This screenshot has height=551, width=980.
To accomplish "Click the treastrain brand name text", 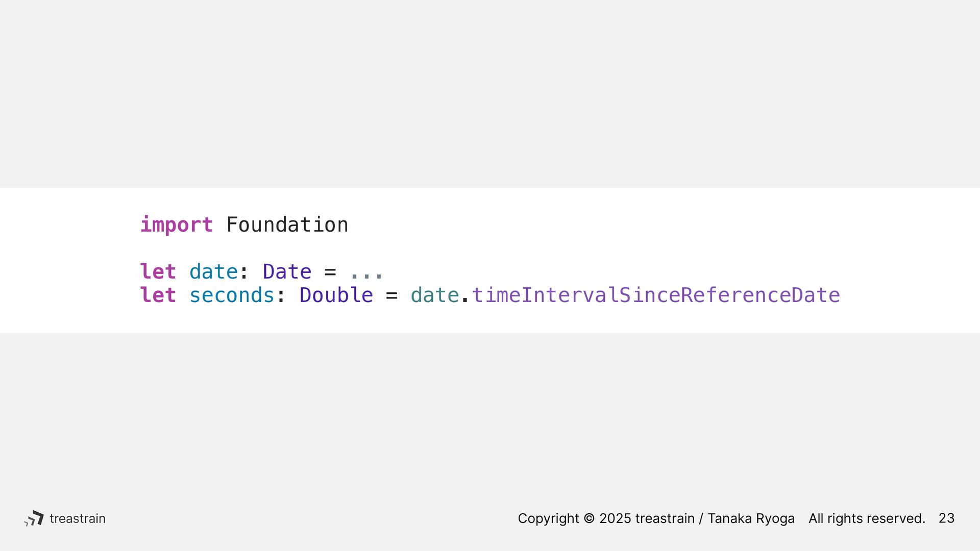I will [78, 518].
